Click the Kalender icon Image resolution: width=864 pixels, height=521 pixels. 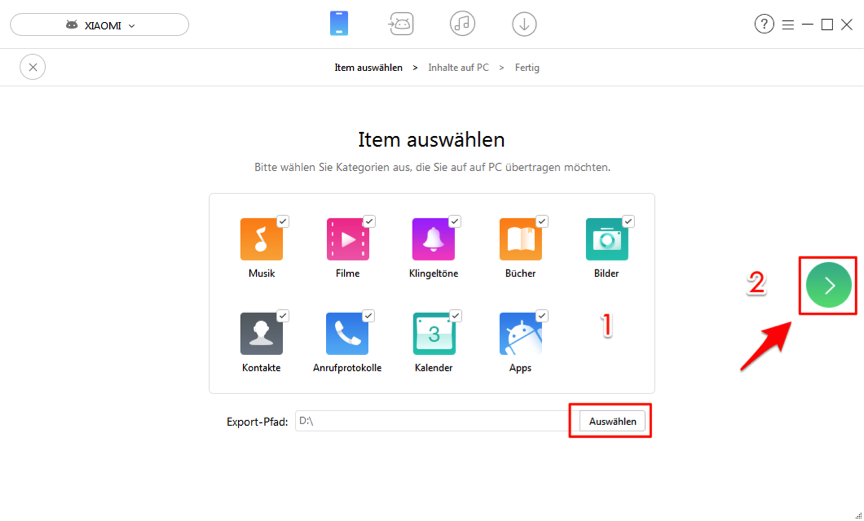[434, 334]
